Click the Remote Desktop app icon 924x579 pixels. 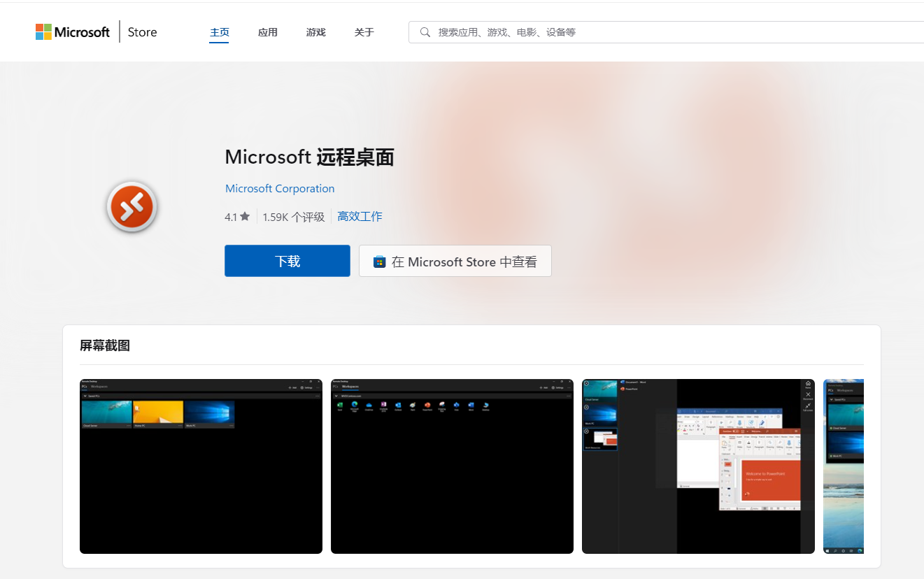[x=132, y=207]
